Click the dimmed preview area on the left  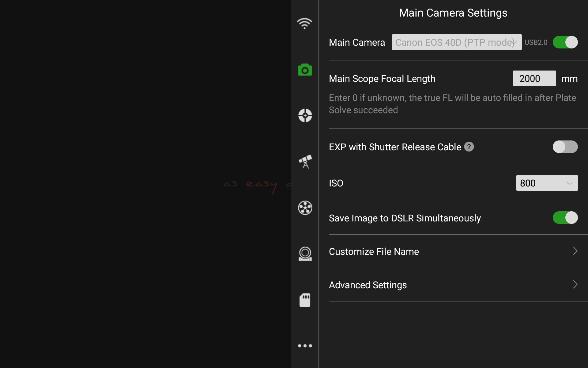[x=145, y=184]
